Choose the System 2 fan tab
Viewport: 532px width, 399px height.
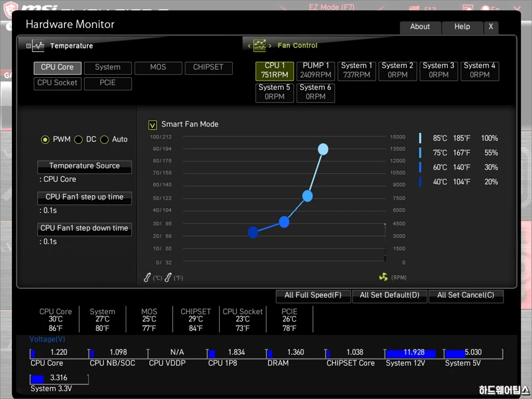(x=397, y=71)
